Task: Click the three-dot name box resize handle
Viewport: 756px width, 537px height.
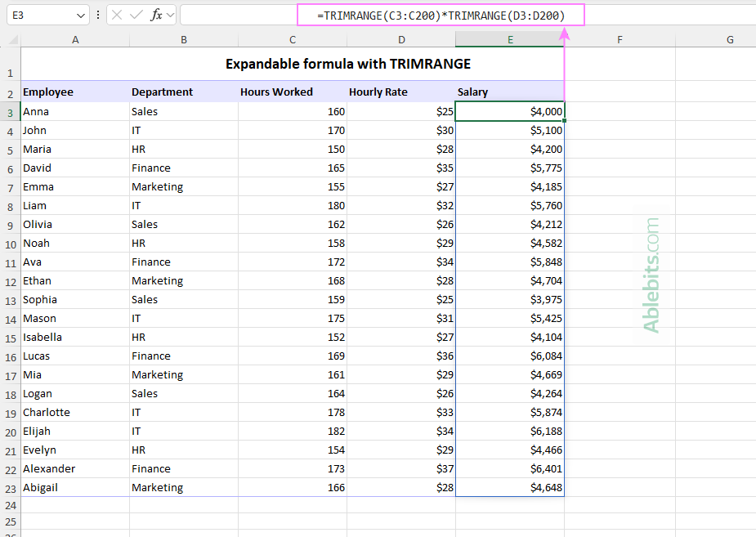Action: [x=98, y=16]
